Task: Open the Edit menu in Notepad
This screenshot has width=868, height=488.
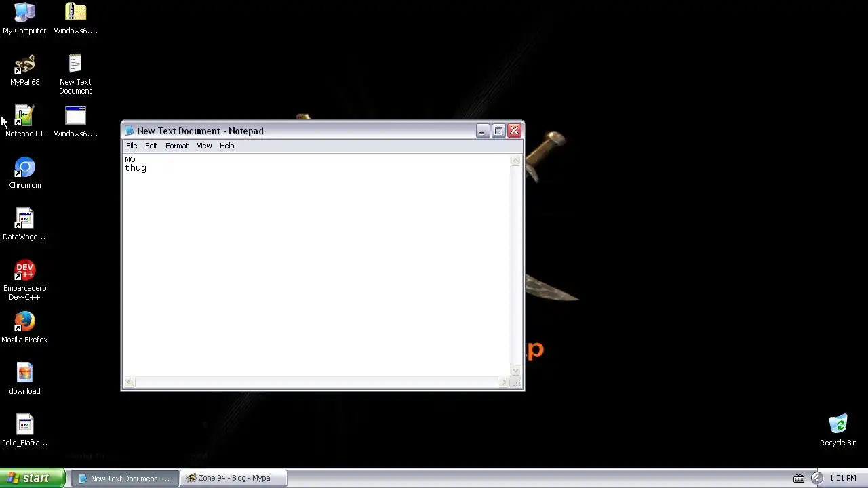Action: [151, 146]
